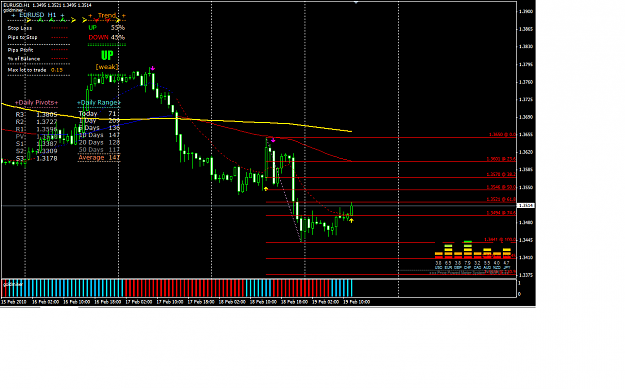Click the Max lot to trade value 0.15
625x389 pixels.
tap(57, 70)
